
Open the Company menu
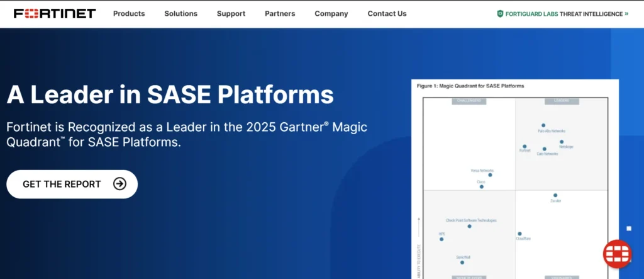click(x=331, y=14)
